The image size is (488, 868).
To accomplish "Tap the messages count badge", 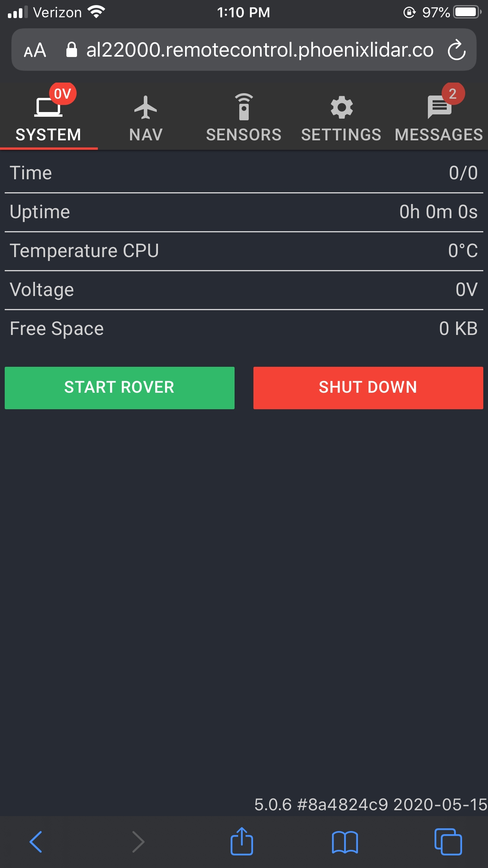I will click(453, 94).
